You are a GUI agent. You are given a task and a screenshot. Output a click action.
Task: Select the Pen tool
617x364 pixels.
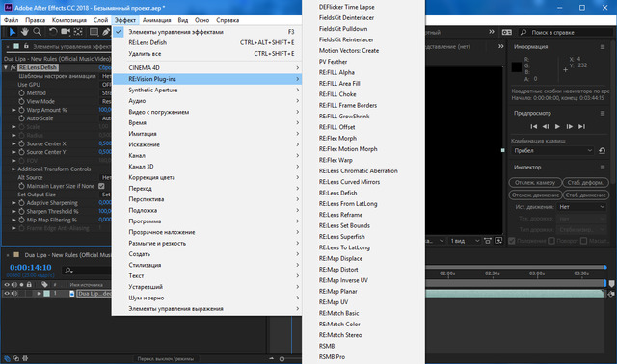pyautogui.click(x=106, y=32)
